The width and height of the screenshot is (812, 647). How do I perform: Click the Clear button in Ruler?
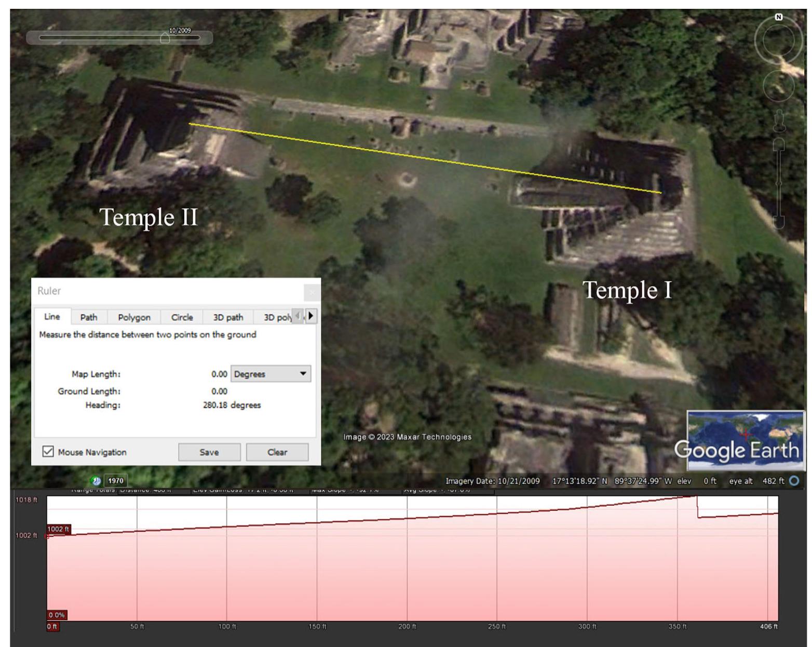[x=277, y=452]
